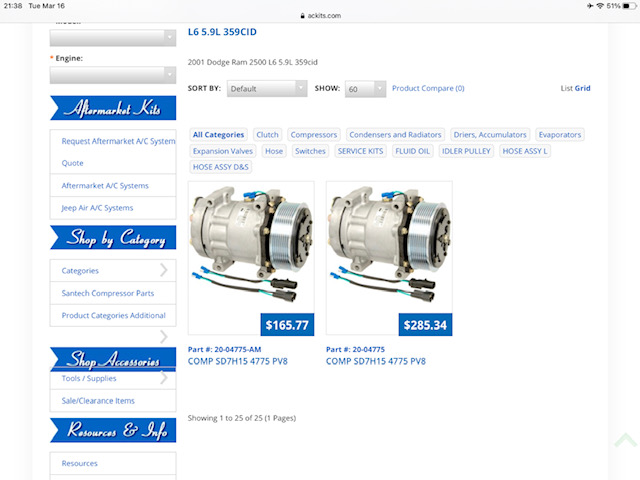Click the green scroll-to-top arrow icon
640x480 pixels.
(x=625, y=440)
